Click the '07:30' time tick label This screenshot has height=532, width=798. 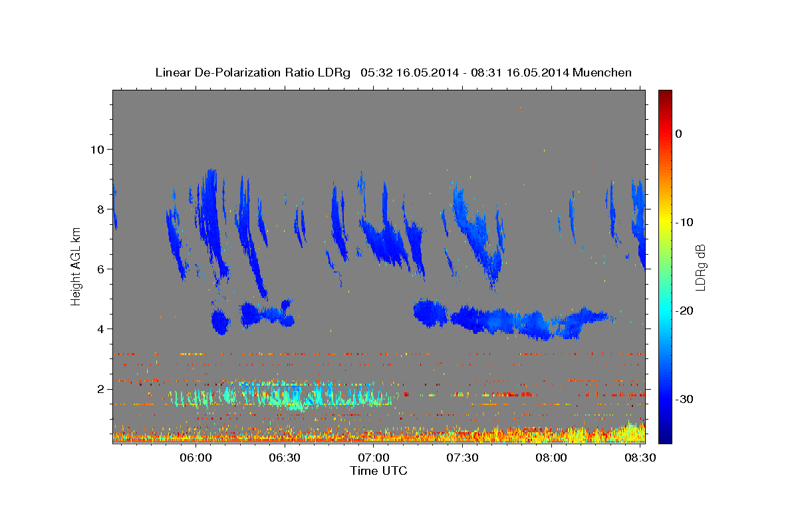tap(462, 458)
